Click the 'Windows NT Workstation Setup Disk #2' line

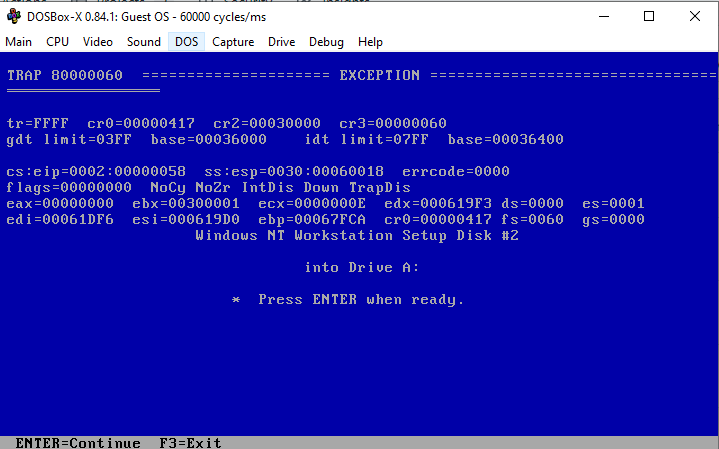coord(357,236)
